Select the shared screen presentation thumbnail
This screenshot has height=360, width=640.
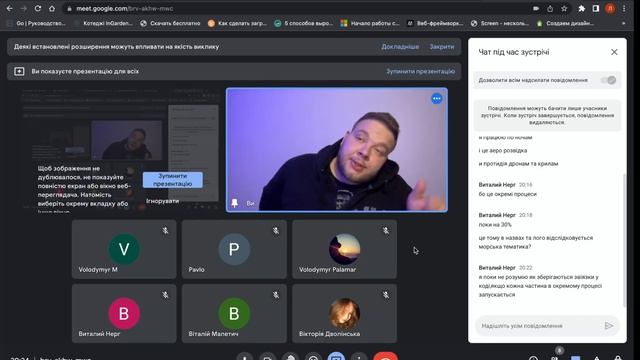(x=121, y=149)
